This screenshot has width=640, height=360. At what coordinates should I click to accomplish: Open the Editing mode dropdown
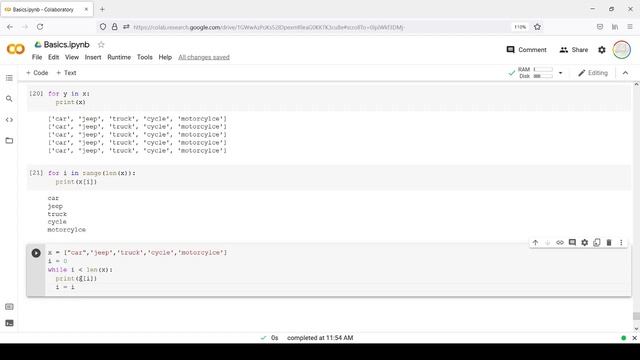click(x=593, y=73)
